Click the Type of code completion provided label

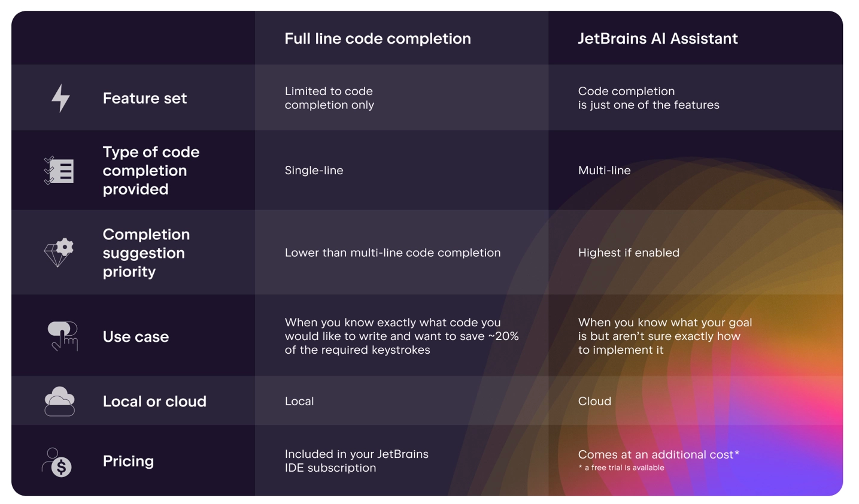coord(151,171)
